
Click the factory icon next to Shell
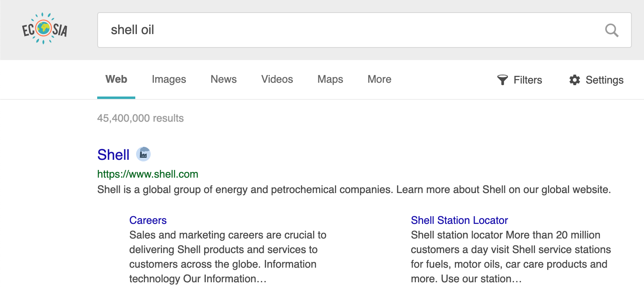143,154
